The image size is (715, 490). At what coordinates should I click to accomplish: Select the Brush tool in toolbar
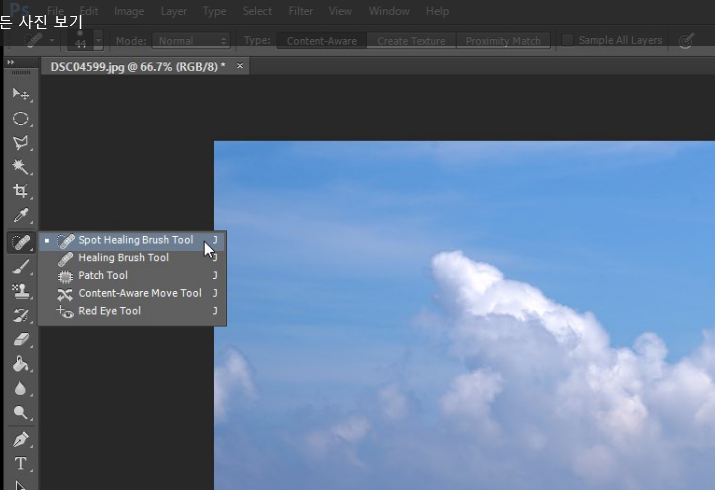21,267
